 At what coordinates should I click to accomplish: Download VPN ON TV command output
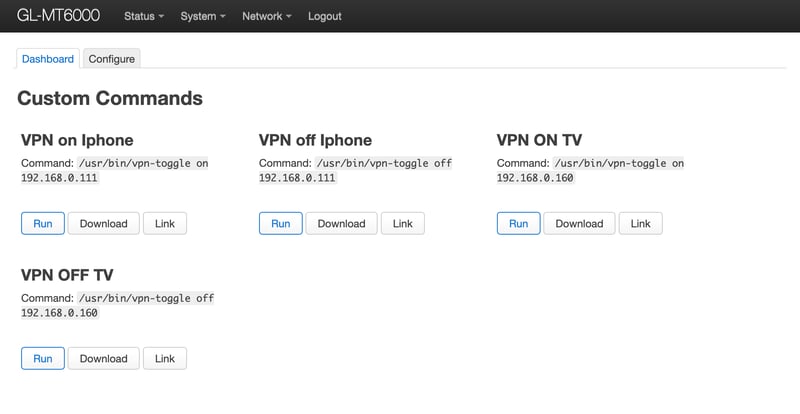coord(580,223)
